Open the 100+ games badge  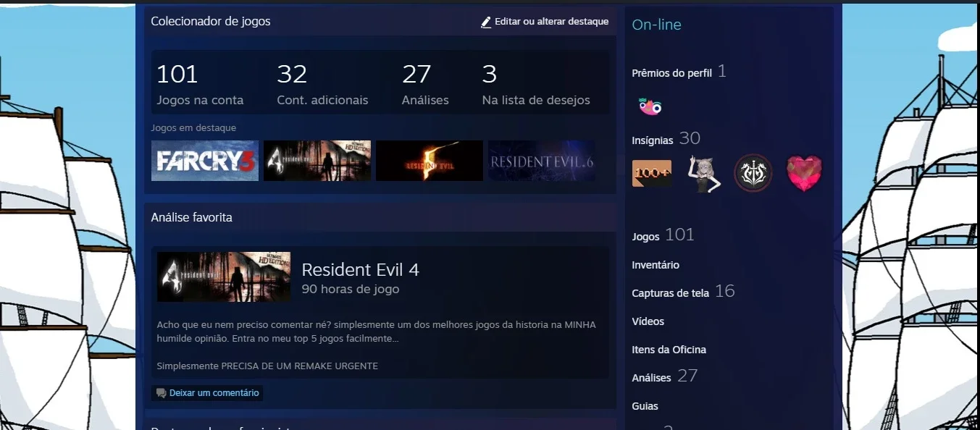click(x=652, y=174)
